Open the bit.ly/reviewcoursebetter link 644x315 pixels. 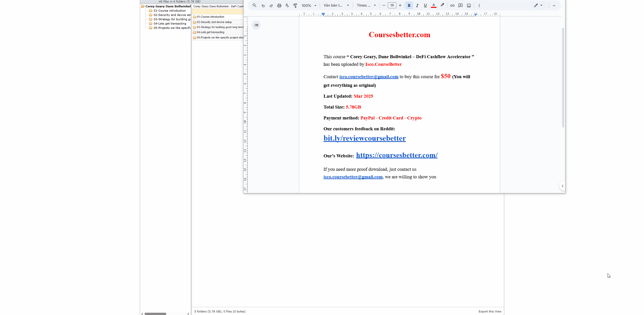click(364, 138)
